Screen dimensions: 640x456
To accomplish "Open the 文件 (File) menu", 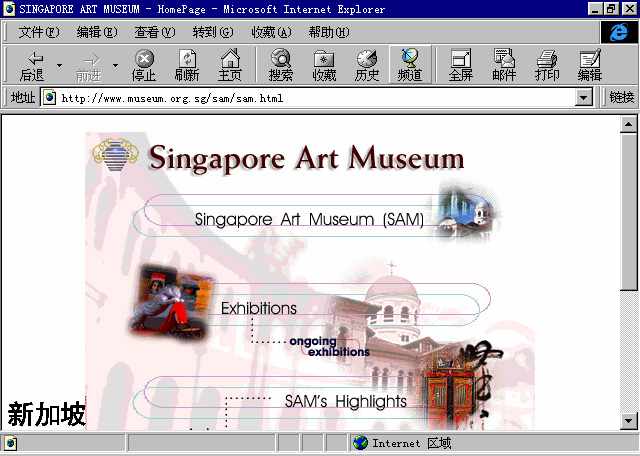I will 38,32.
